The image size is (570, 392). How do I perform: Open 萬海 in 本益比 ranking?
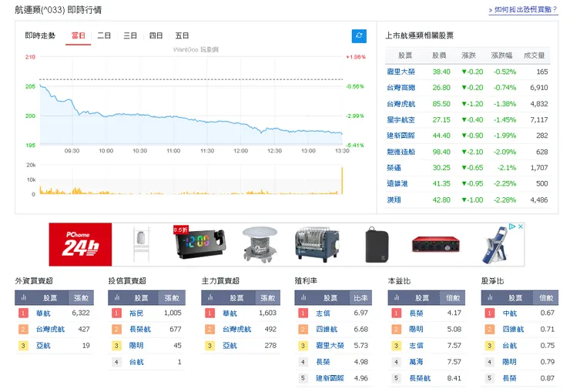416,362
